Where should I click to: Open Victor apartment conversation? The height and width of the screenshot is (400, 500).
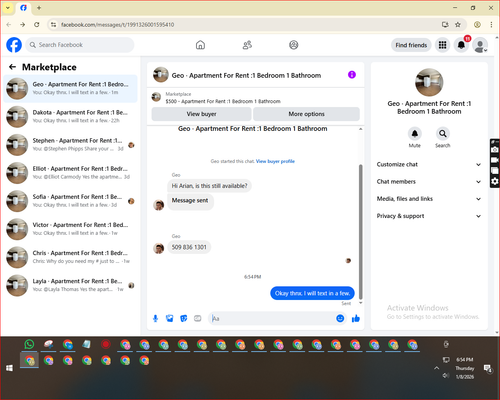click(x=70, y=229)
